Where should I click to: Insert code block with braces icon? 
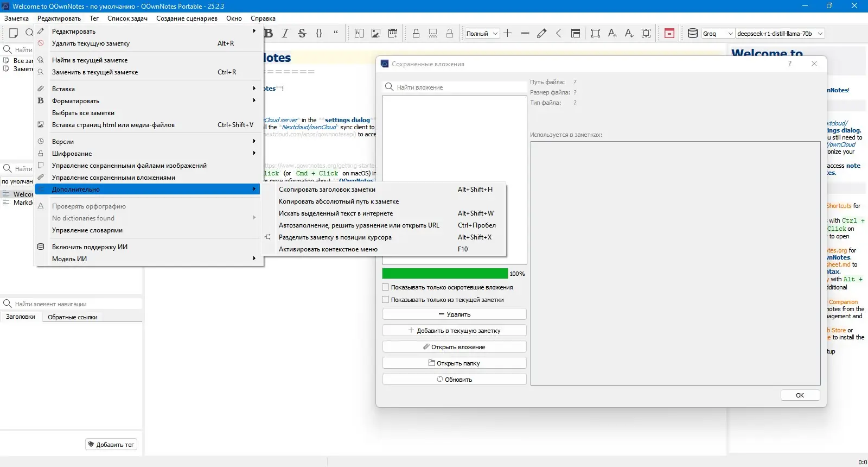pos(319,33)
